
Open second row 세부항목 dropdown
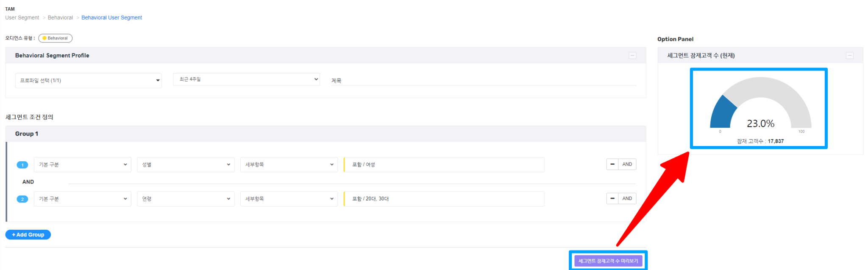pos(289,199)
